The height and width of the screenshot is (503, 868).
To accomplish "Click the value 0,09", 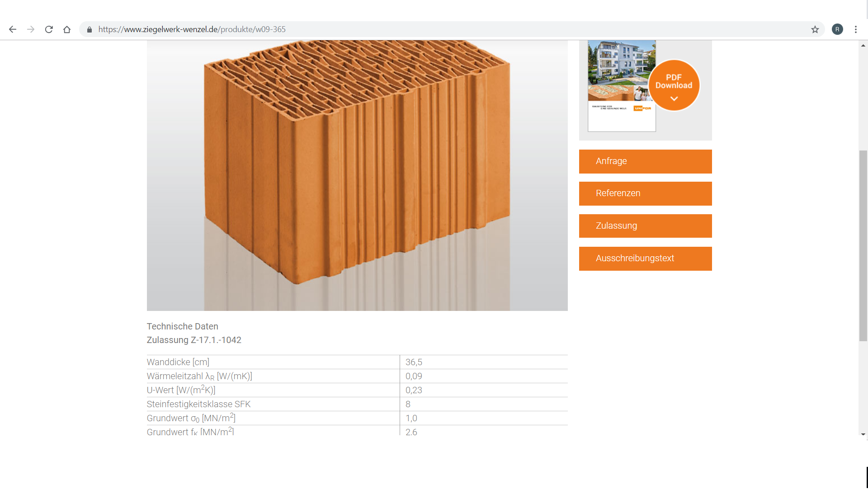I will pos(414,376).
